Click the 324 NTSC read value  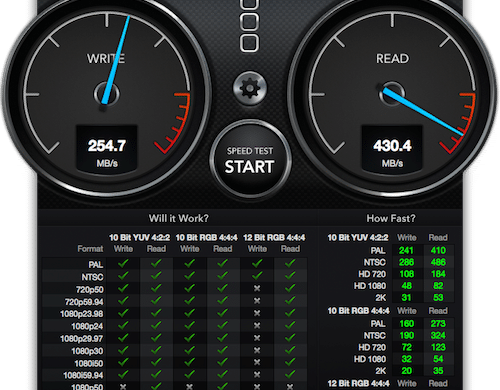[438, 335]
